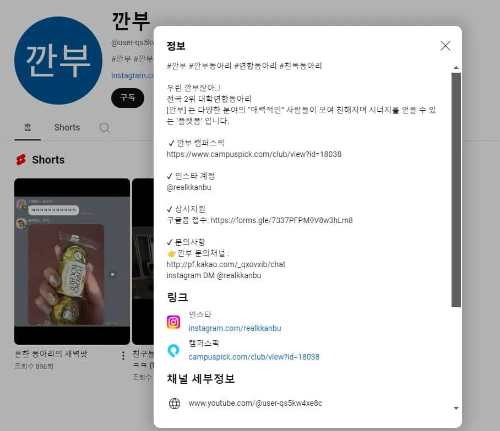This screenshot has height=431, width=500.
Task: Click the www.youtube.com/@user-qs5kw4xe8c channel URL
Action: pos(255,403)
